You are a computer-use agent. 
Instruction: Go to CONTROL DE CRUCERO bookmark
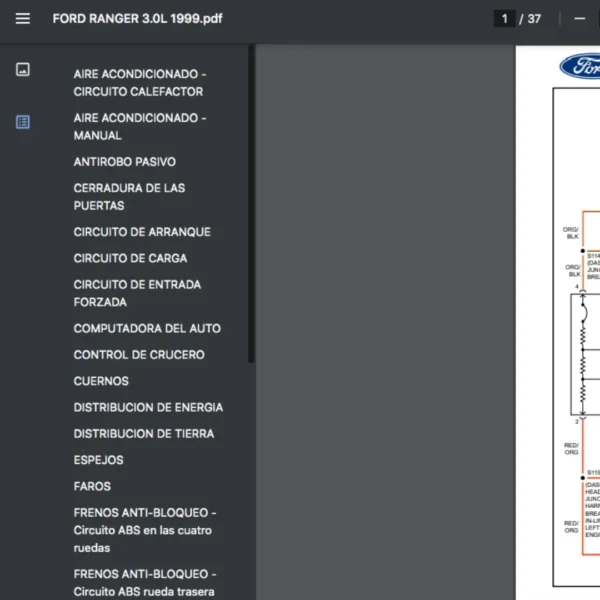coord(139,355)
